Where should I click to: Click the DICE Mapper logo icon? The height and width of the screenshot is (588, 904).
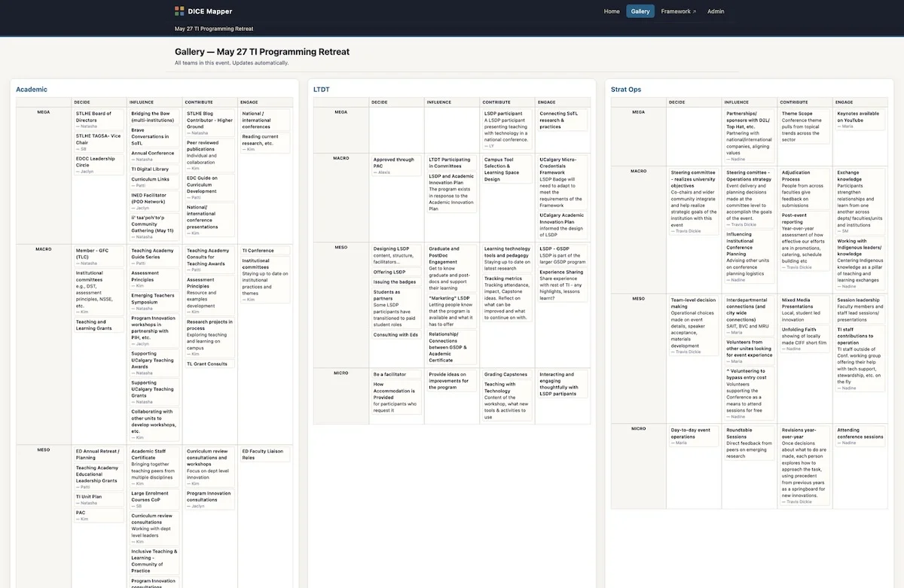(x=179, y=11)
